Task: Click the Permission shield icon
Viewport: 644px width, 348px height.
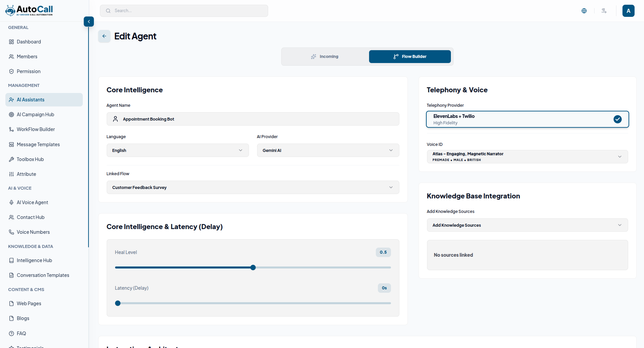Action: [x=11, y=71]
